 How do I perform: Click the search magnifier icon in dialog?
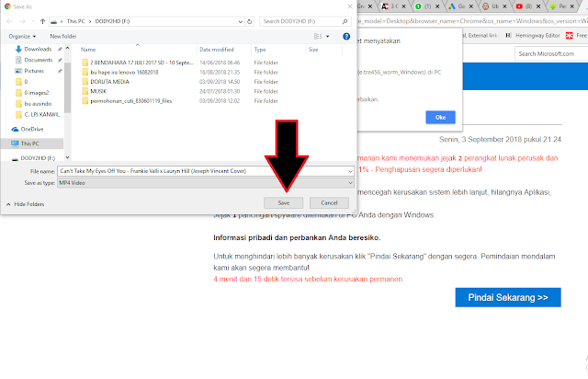[x=345, y=21]
